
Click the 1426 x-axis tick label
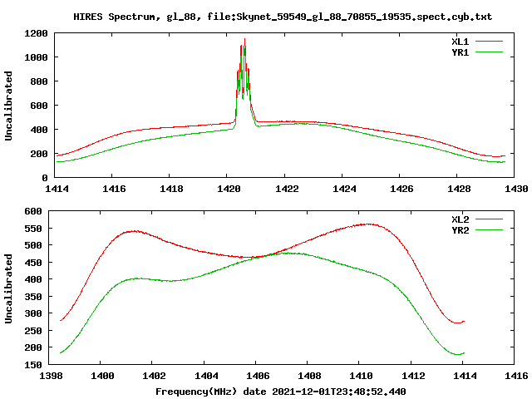(401, 189)
